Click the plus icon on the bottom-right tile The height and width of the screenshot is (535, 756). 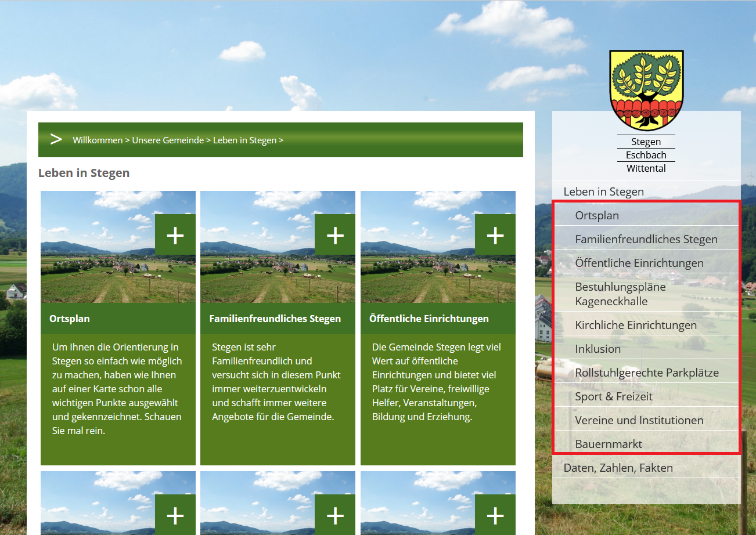pyautogui.click(x=495, y=514)
